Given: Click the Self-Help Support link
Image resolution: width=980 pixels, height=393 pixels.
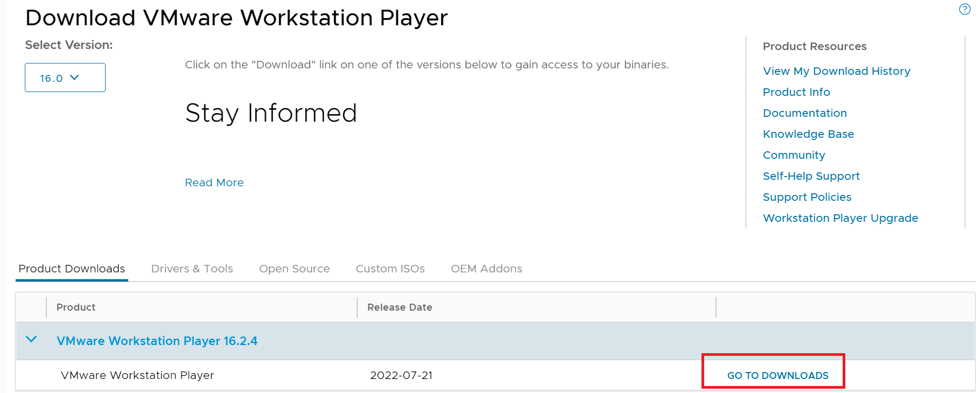Looking at the screenshot, I should (811, 176).
